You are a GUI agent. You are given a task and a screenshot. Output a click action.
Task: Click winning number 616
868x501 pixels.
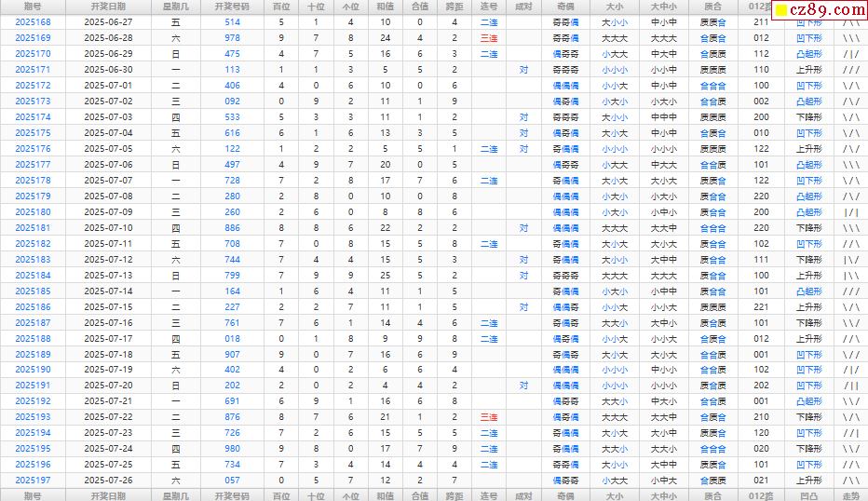(x=233, y=133)
